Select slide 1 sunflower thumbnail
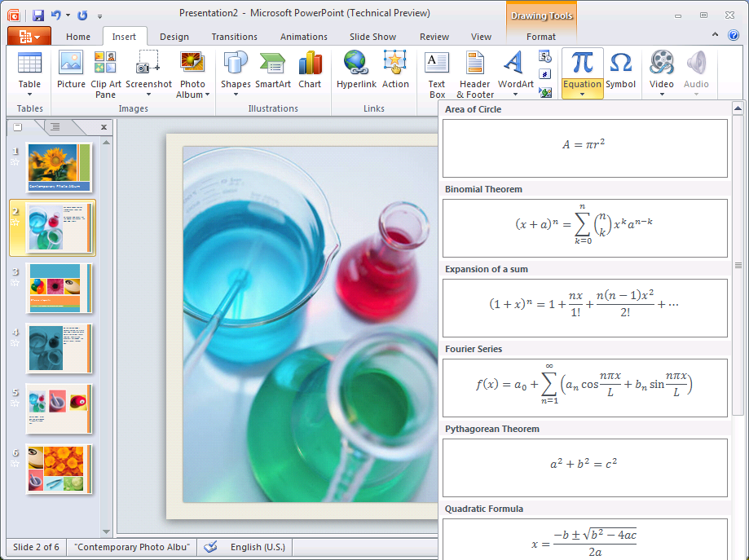The height and width of the screenshot is (560, 749). click(x=59, y=167)
